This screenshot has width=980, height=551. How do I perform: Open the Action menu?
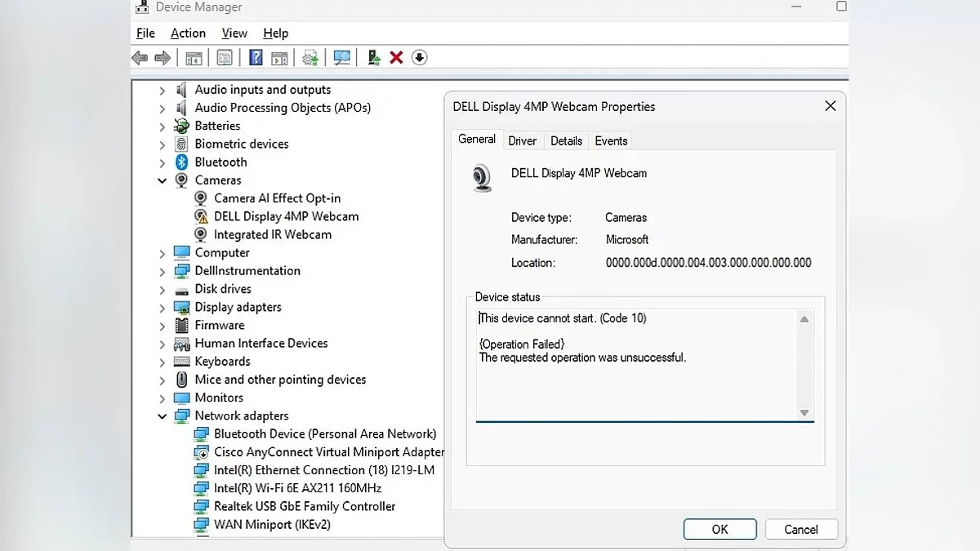[x=188, y=33]
